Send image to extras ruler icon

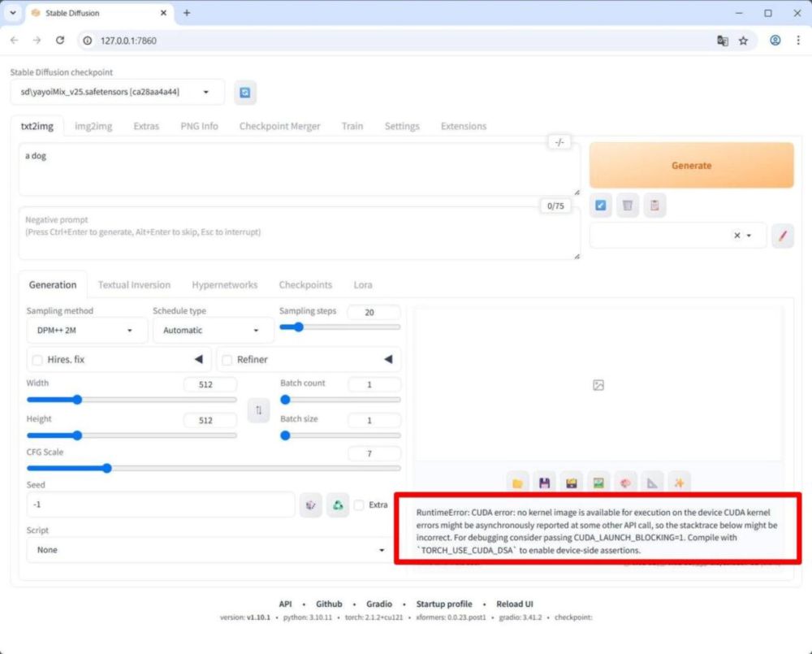[652, 483]
